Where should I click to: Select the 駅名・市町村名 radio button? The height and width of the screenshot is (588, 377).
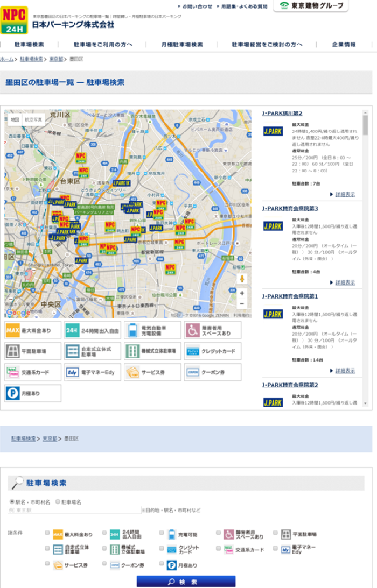click(12, 501)
